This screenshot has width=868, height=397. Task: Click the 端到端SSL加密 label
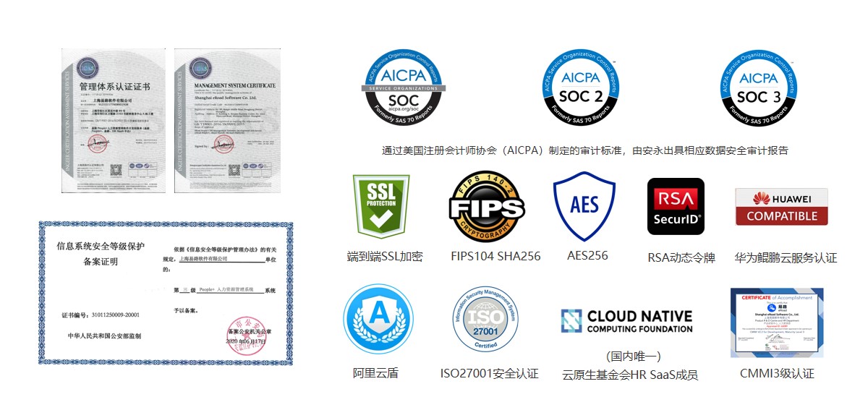click(385, 257)
